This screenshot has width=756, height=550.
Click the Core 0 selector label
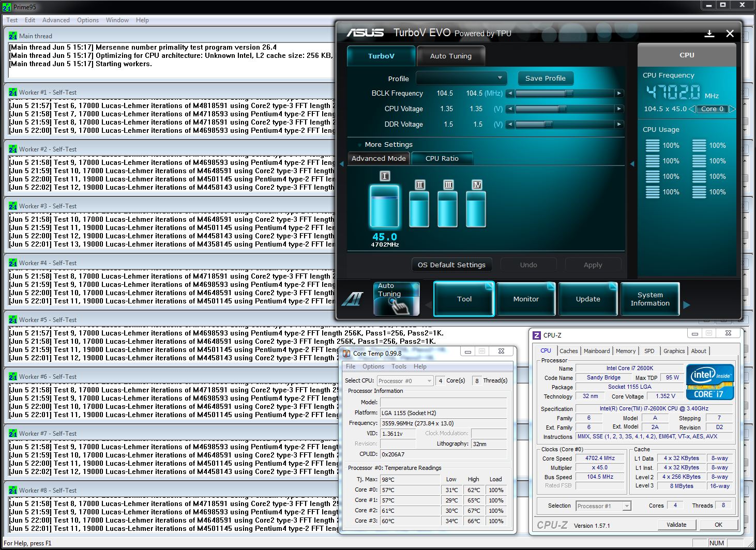coord(712,109)
